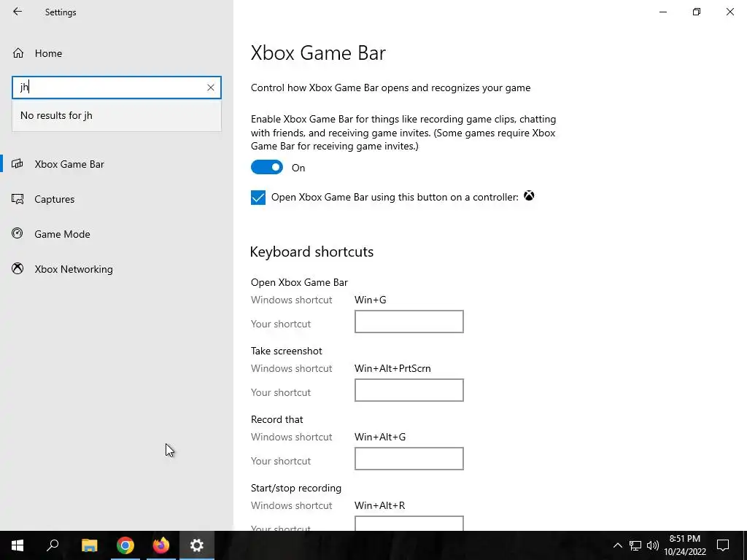This screenshot has width=747, height=560.
Task: Open the notification center icon
Action: point(723,545)
